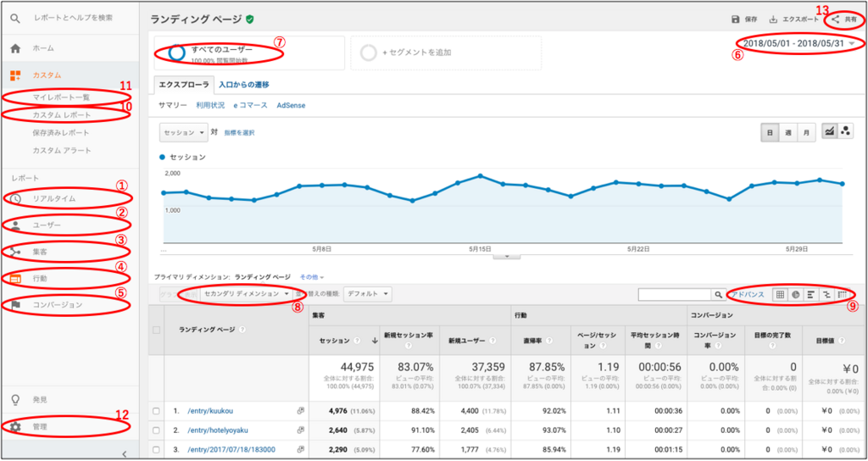Click the search magnifier icon in sidebar
The height and width of the screenshot is (461, 868).
[15, 19]
